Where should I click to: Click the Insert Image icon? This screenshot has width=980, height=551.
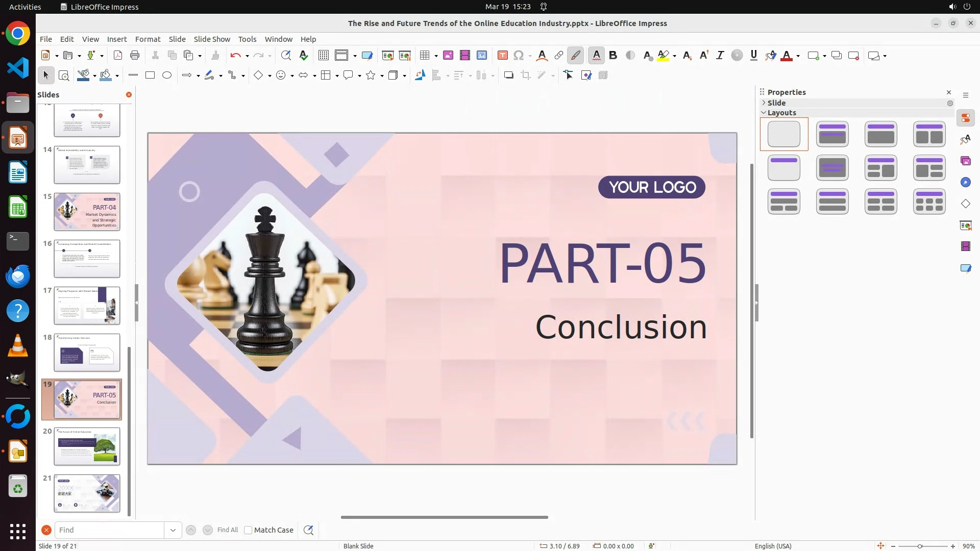[448, 56]
